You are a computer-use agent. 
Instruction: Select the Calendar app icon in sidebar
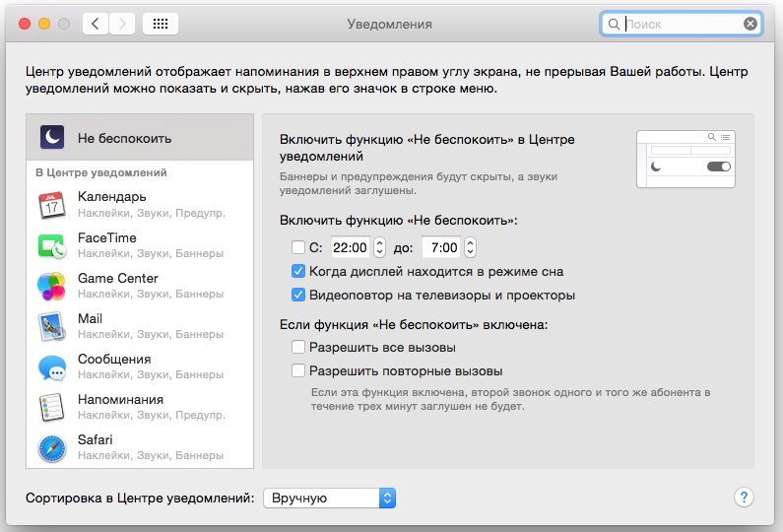coord(51,205)
